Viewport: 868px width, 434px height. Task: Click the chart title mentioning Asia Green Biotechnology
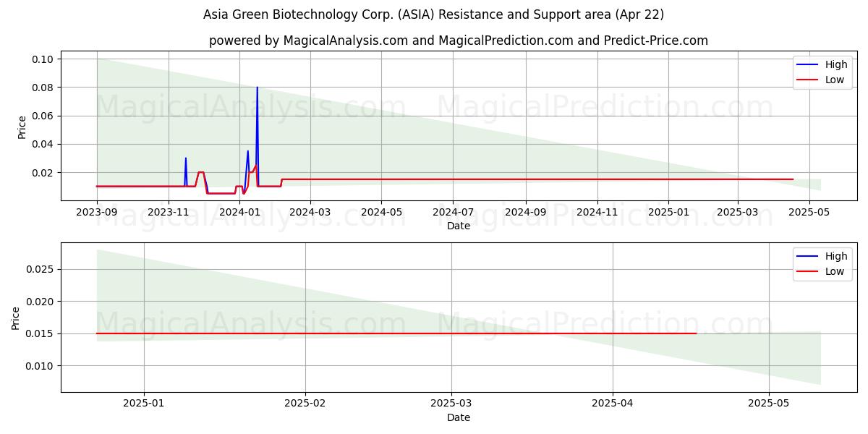(433, 14)
